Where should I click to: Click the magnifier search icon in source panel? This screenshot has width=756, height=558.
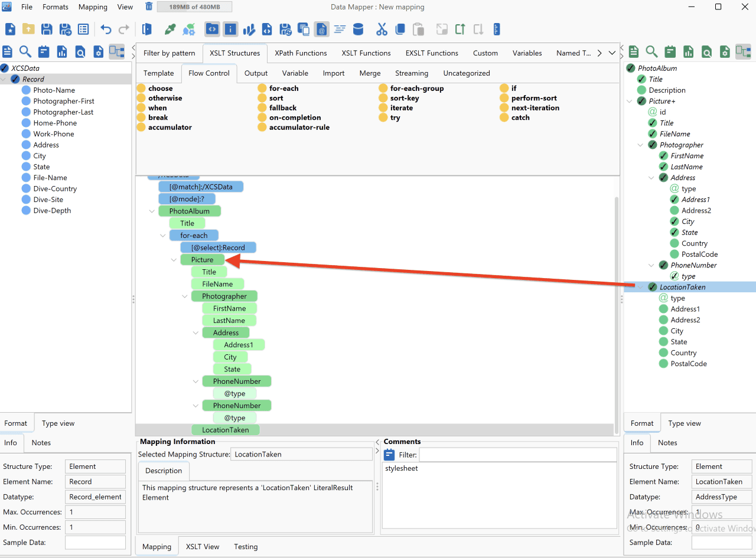[x=25, y=51]
